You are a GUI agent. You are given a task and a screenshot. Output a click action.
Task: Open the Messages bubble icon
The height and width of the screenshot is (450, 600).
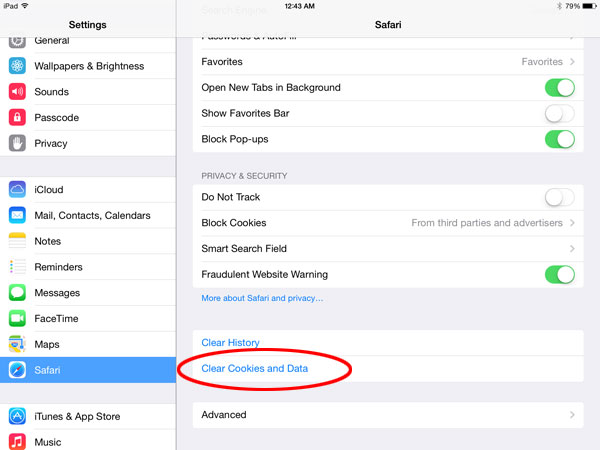[x=17, y=293]
